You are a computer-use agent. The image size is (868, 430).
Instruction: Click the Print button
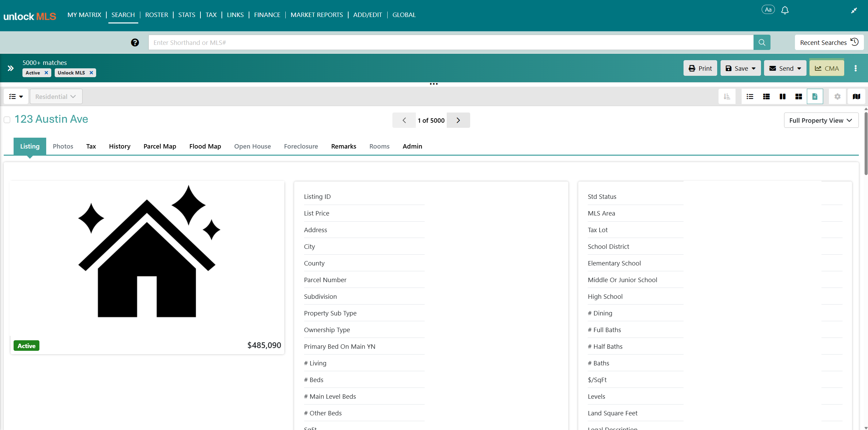tap(700, 68)
